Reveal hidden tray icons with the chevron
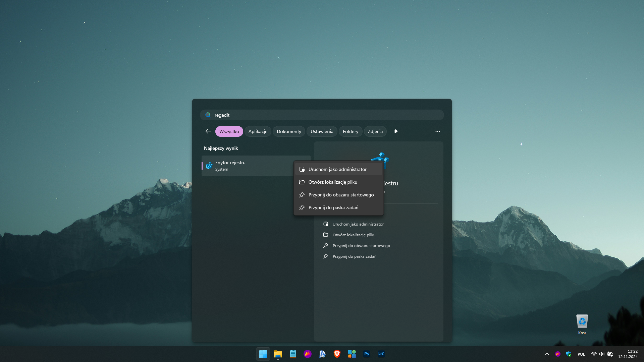The height and width of the screenshot is (362, 644). pos(546,354)
